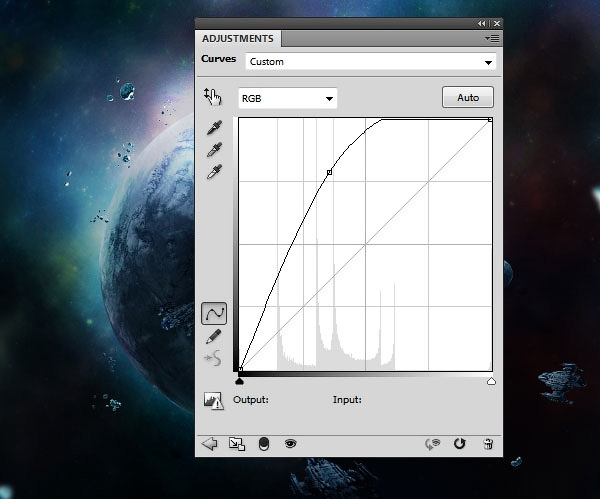
Task: Open the Curves preset dropdown showing Custom
Action: (x=370, y=62)
